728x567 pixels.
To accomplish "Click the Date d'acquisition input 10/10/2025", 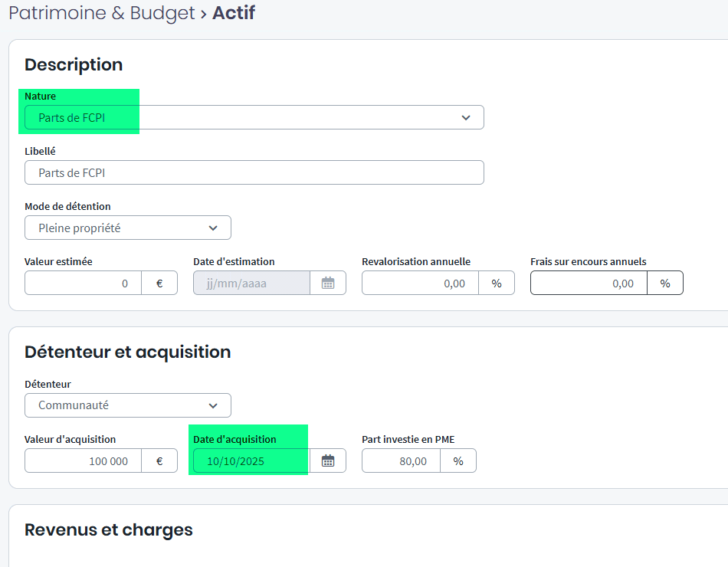I will tap(251, 460).
